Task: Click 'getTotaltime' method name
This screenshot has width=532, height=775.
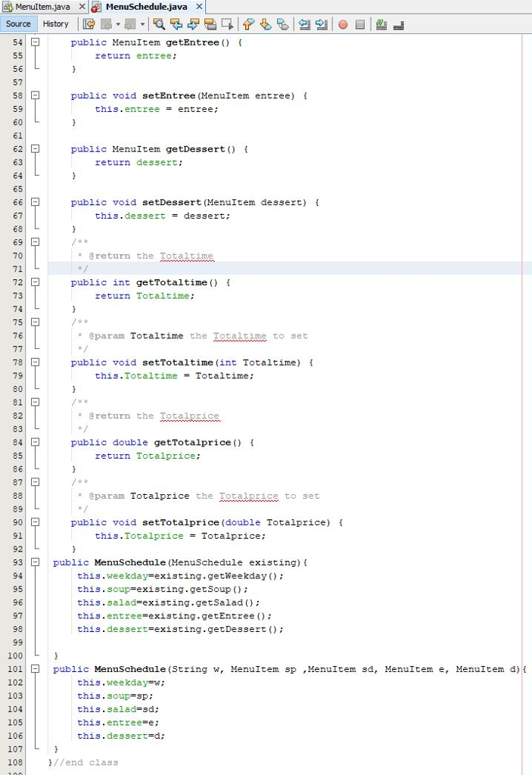Action: (x=172, y=283)
